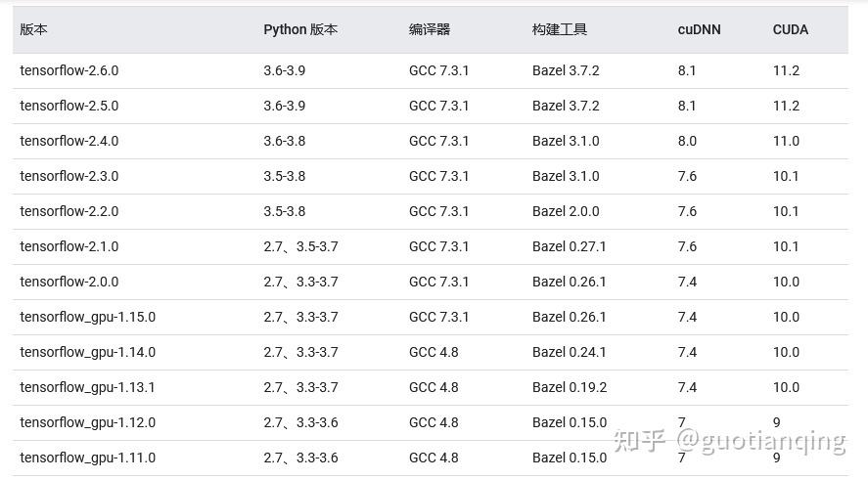
Task: Click the CUDA column header
Action: [790, 29]
